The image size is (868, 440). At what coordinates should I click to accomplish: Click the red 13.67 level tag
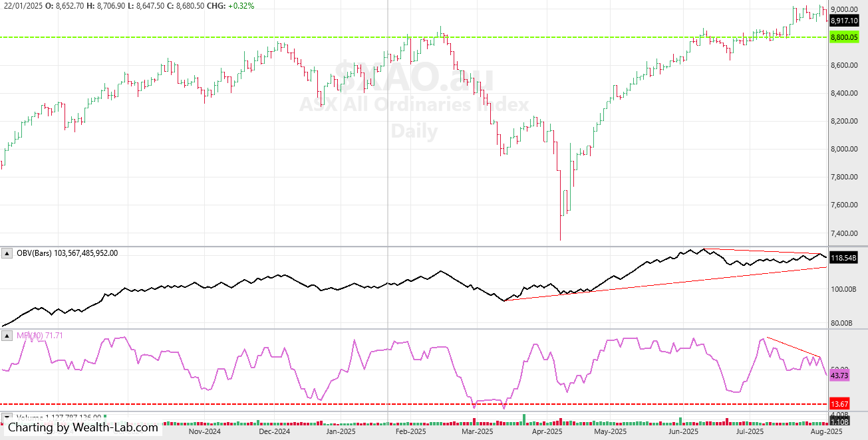[840, 404]
